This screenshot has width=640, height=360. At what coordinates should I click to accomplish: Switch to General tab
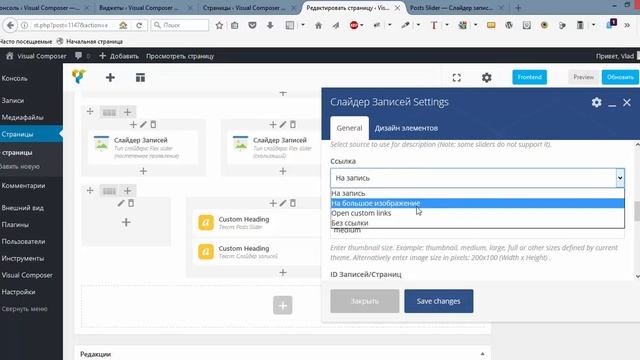(349, 128)
